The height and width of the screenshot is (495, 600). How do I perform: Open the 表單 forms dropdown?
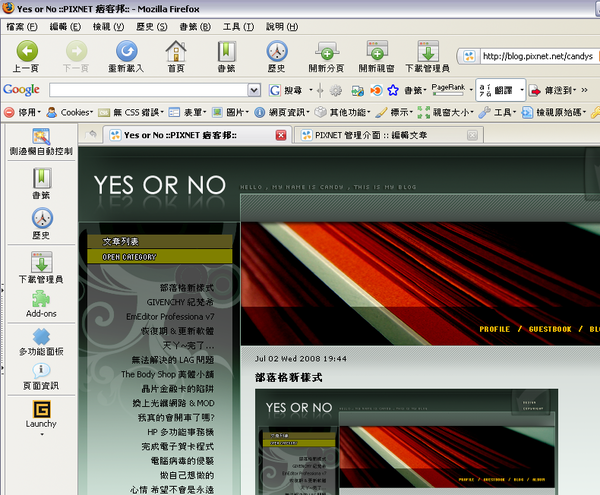(x=188, y=112)
